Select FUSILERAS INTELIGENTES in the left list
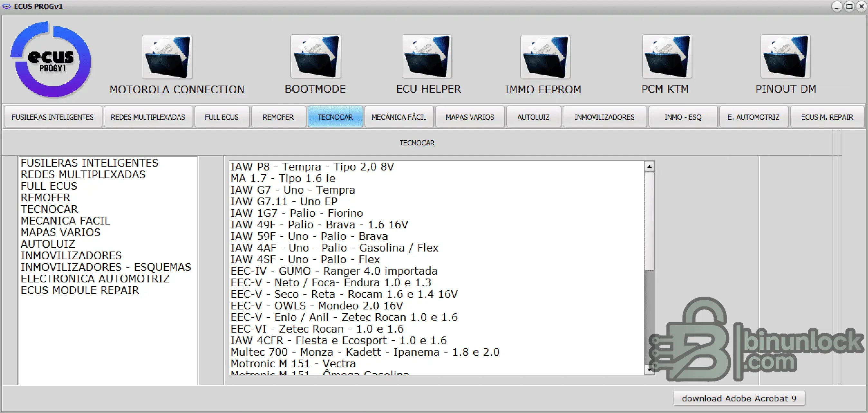 pos(89,163)
